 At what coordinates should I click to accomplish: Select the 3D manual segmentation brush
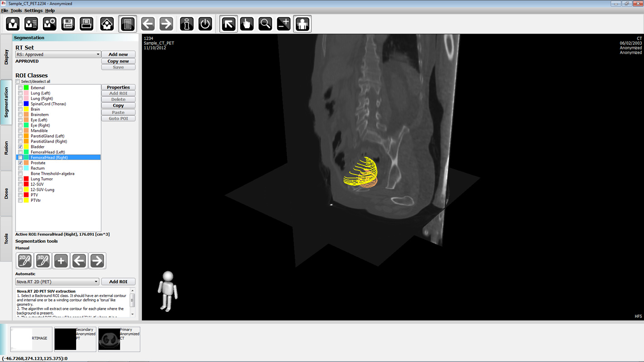(x=43, y=261)
